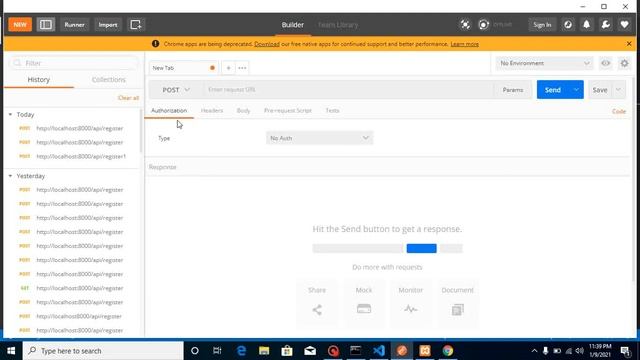Click the Monitor pulse icon

[x=411, y=309]
